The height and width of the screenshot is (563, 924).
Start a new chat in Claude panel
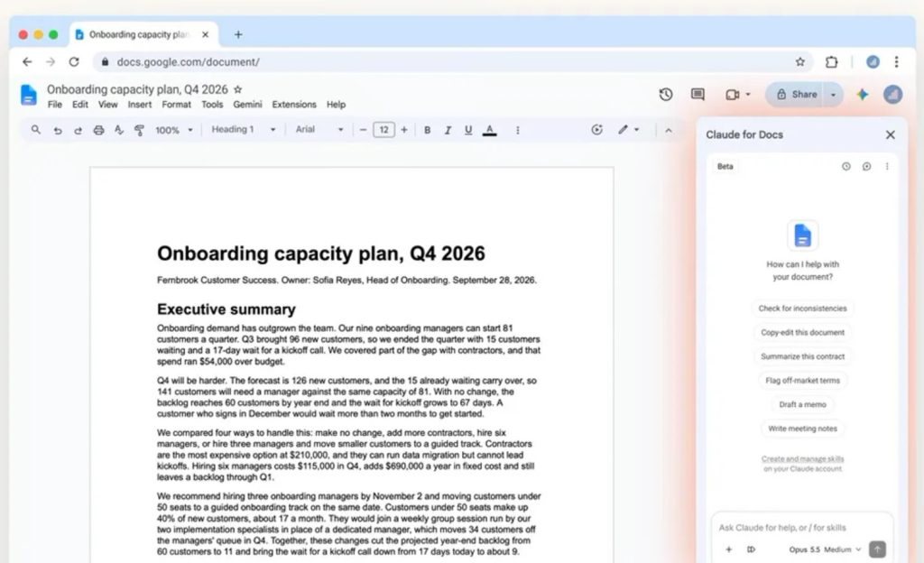[x=866, y=167]
